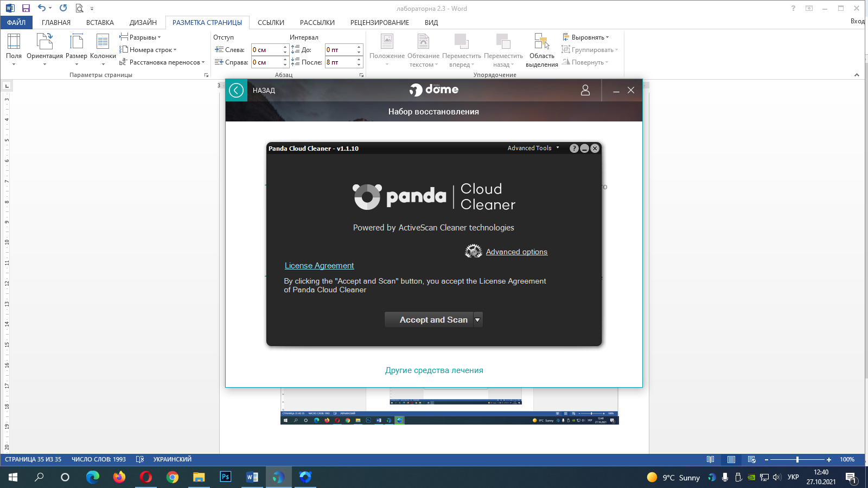Expand Advanced Tools dropdown in Cloud Cleaner
Screen dimensions: 868x488
coord(533,148)
